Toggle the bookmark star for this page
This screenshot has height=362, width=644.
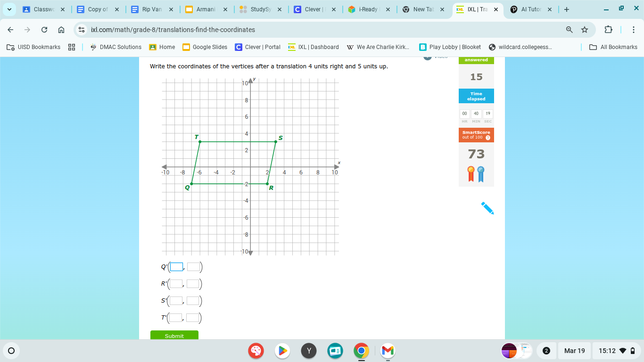pyautogui.click(x=585, y=29)
